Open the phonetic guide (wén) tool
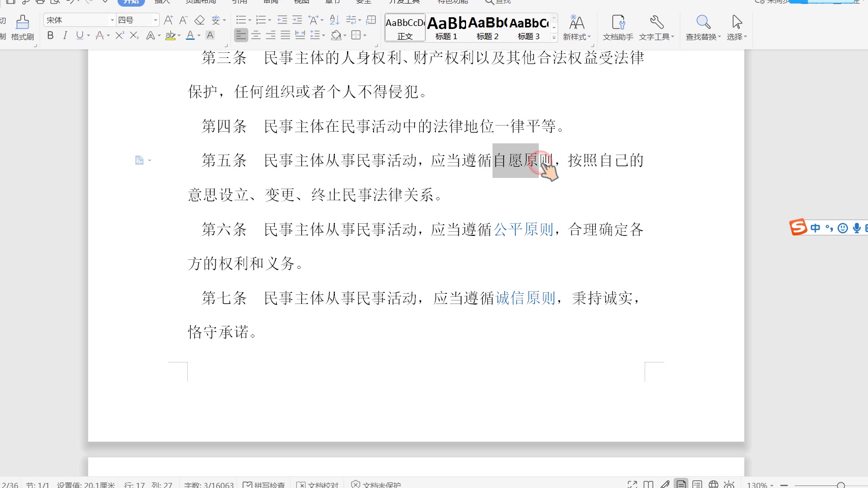This screenshot has width=868, height=488. pyautogui.click(x=216, y=20)
